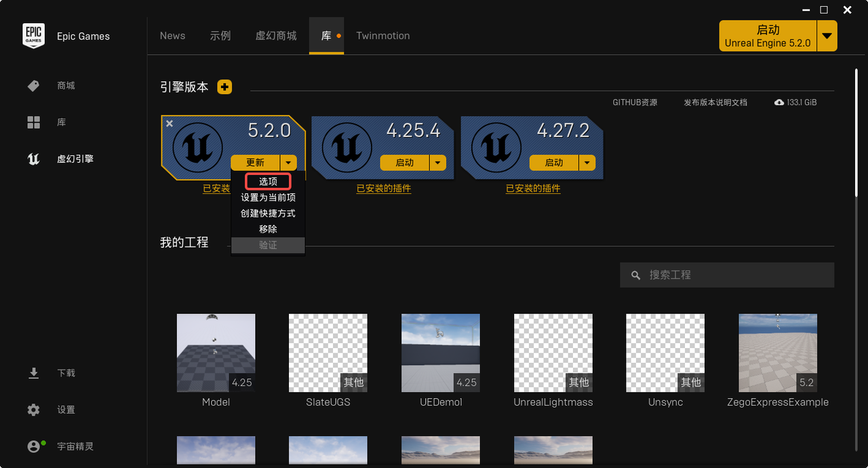Remove the 5.2.0 engine card with X
Screen dimensions: 868x468
[170, 123]
